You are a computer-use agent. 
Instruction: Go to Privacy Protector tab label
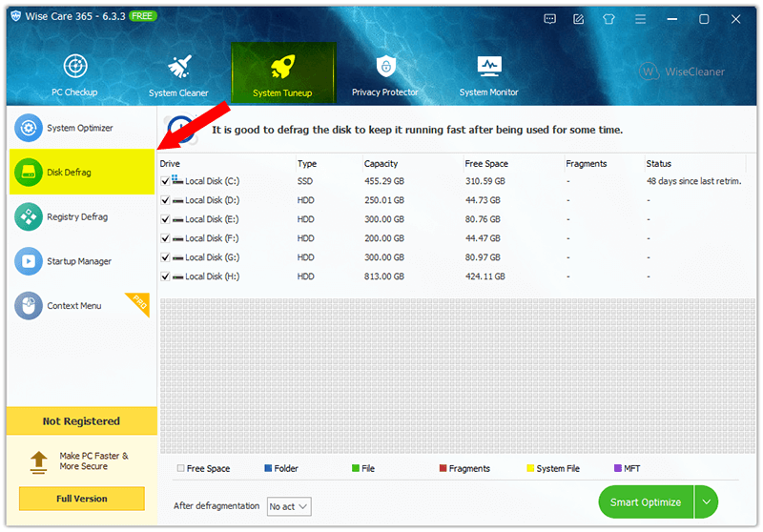click(x=385, y=92)
